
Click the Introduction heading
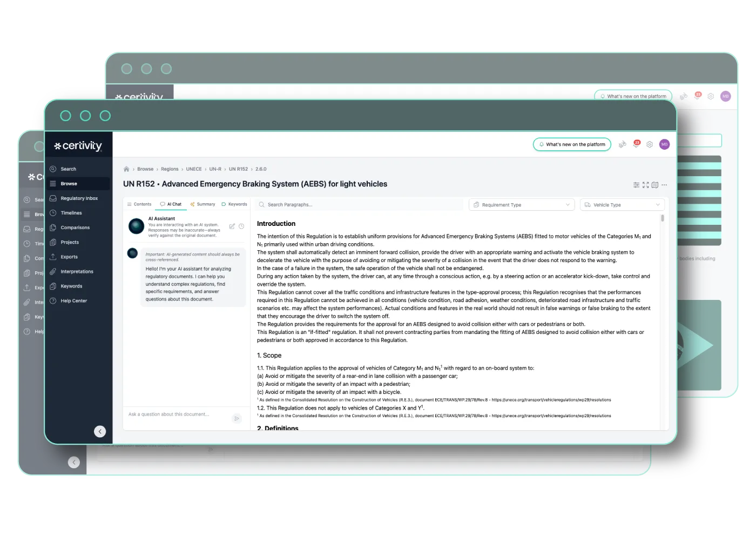[x=276, y=224]
